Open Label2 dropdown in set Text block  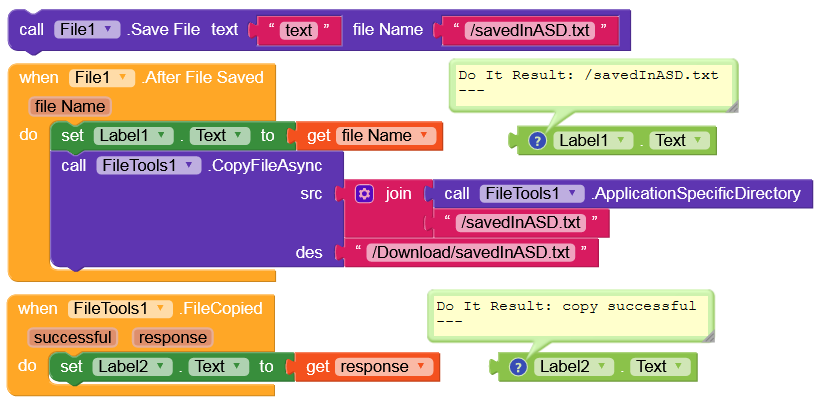(x=133, y=367)
